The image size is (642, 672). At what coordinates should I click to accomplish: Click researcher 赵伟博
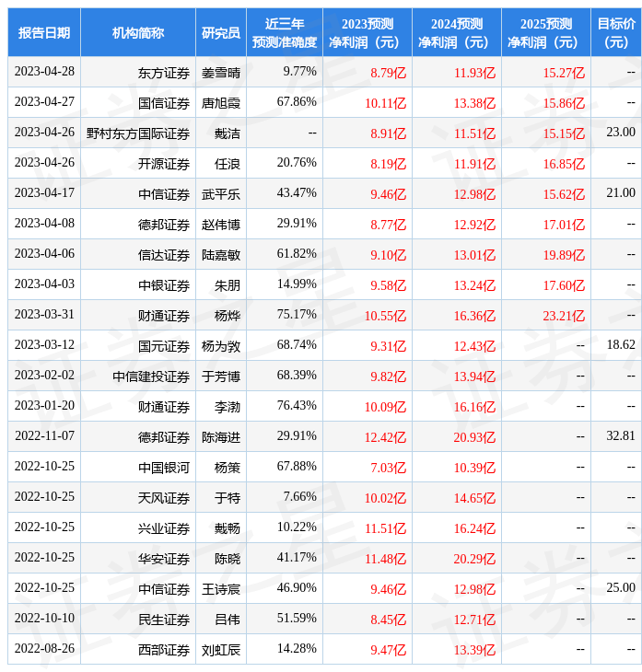pyautogui.click(x=220, y=225)
